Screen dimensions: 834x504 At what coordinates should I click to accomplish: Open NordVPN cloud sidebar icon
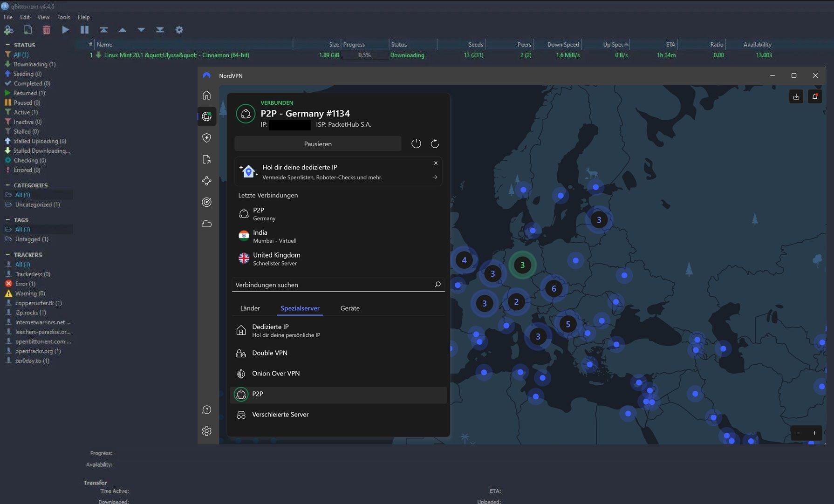207,224
